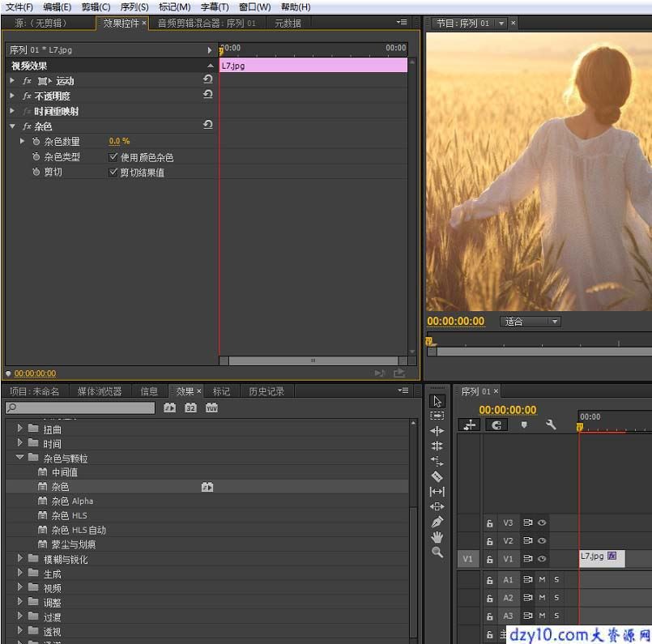Select the Selection arrow tool

tap(437, 401)
